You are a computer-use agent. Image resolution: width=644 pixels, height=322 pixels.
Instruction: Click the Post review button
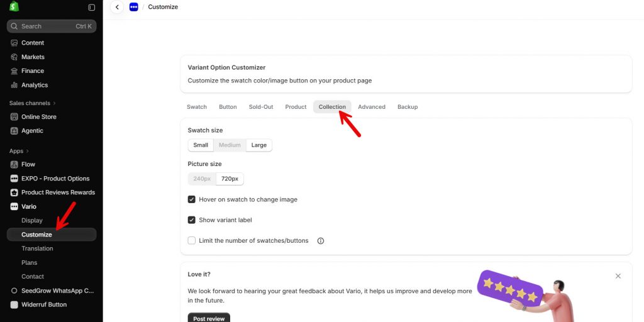pos(209,318)
